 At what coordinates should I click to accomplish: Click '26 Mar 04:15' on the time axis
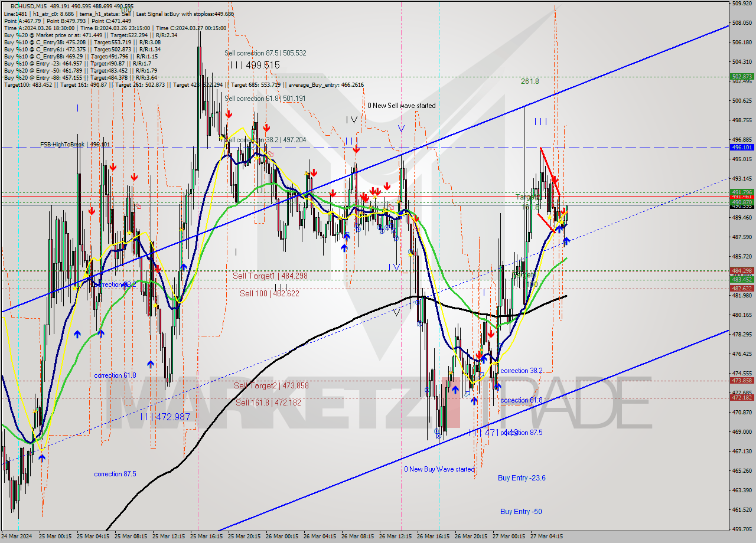[x=320, y=537]
